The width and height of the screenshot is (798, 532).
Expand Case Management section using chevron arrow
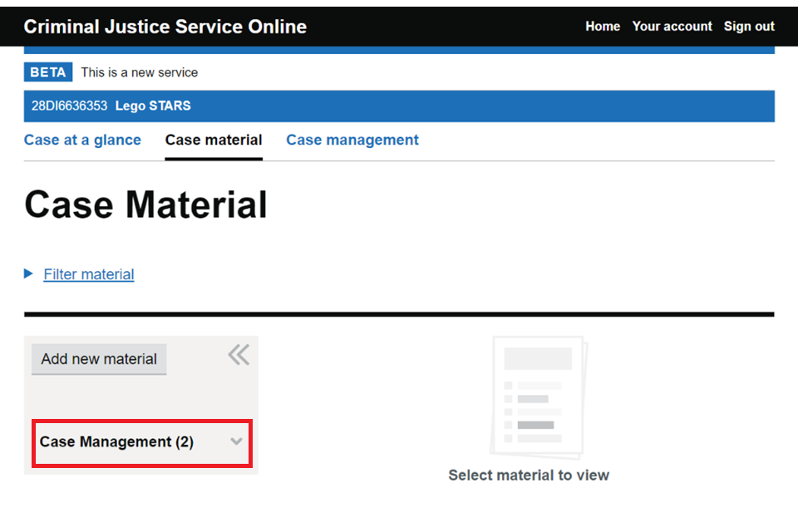pyautogui.click(x=237, y=441)
